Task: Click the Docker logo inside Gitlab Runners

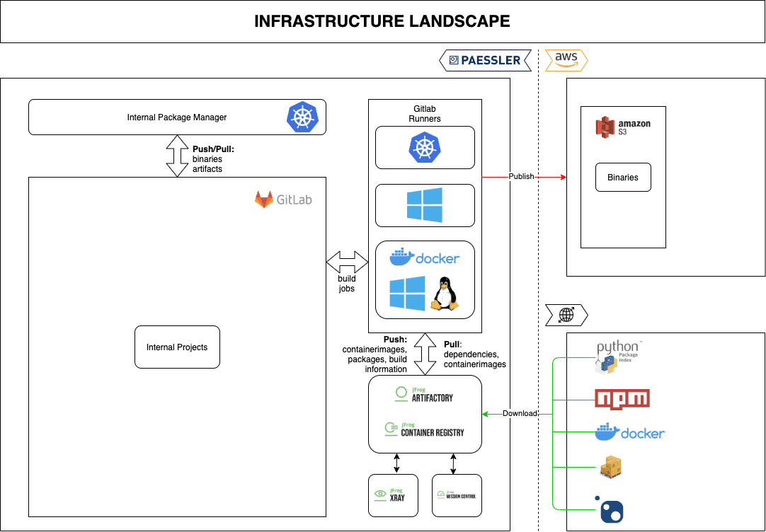Action: 425,257
